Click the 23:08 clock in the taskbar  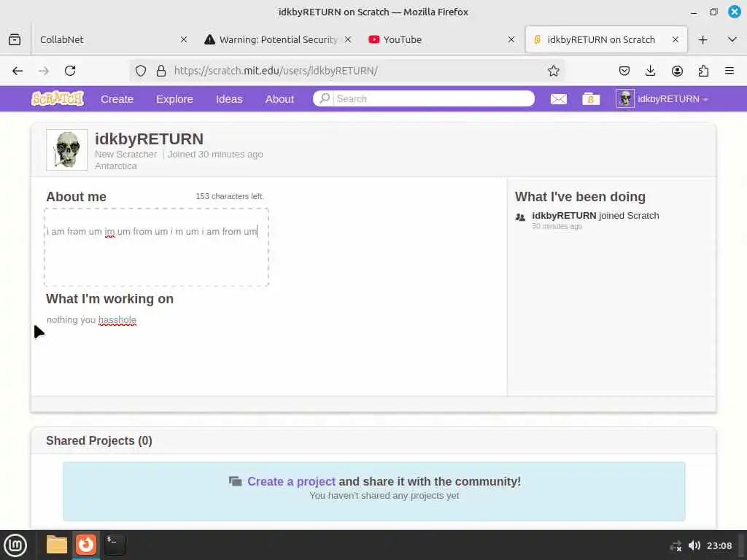pos(719,545)
